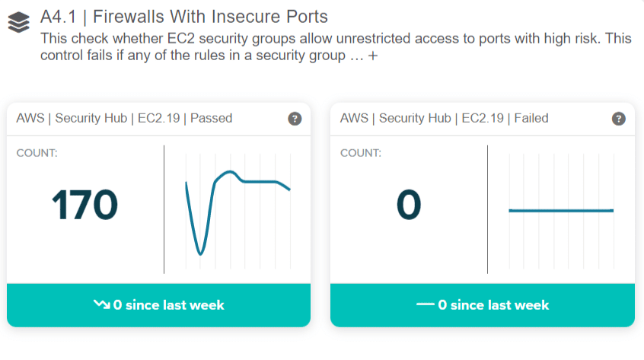Click the COUNT label on the Passed card
This screenshot has width=644, height=360.
(x=37, y=153)
